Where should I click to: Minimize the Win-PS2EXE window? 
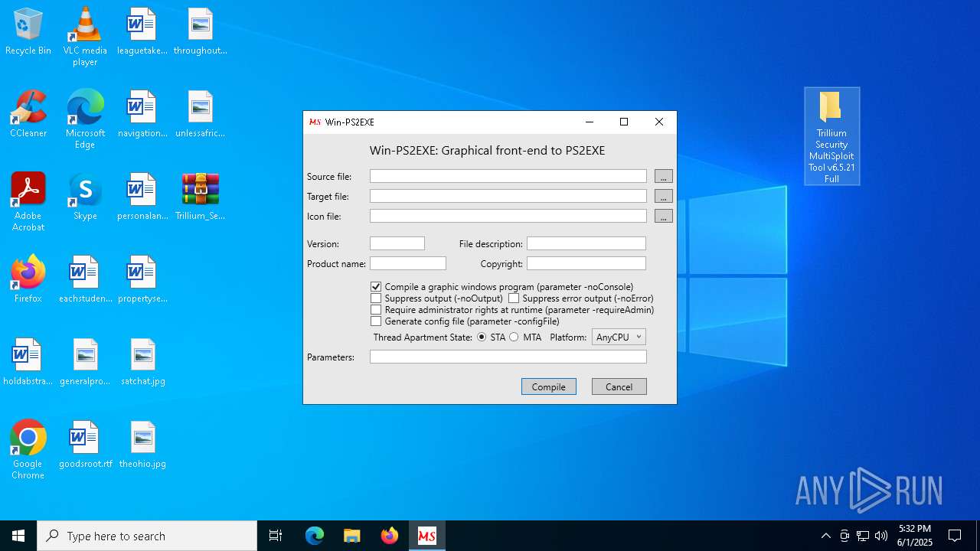pyautogui.click(x=589, y=122)
